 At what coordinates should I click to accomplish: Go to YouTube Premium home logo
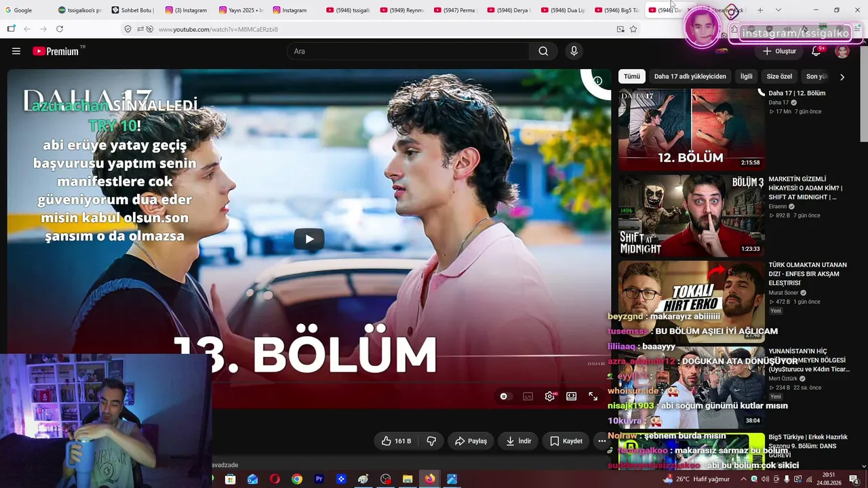(56, 51)
